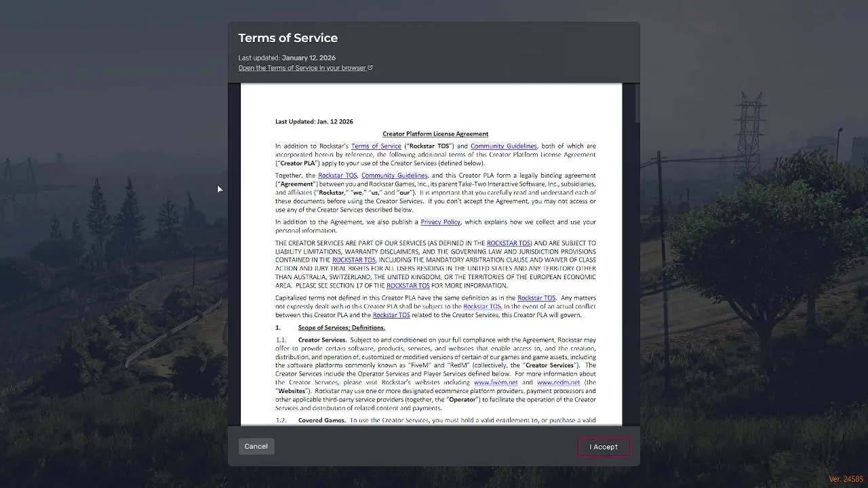Open ROCKSTAR TOS link after "AS DEFINED IN THE"
The width and height of the screenshot is (868, 488).
click(509, 243)
